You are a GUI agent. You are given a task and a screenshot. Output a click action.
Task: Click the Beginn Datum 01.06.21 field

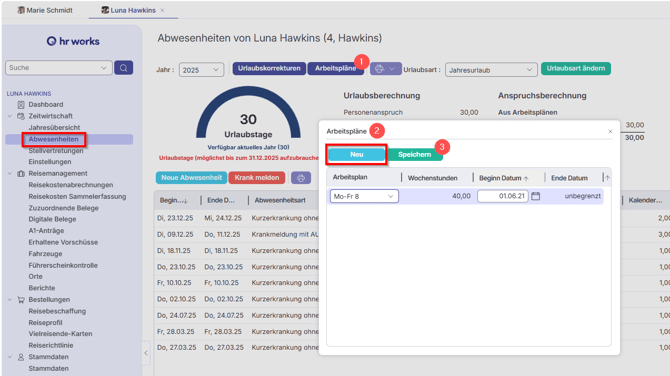503,196
